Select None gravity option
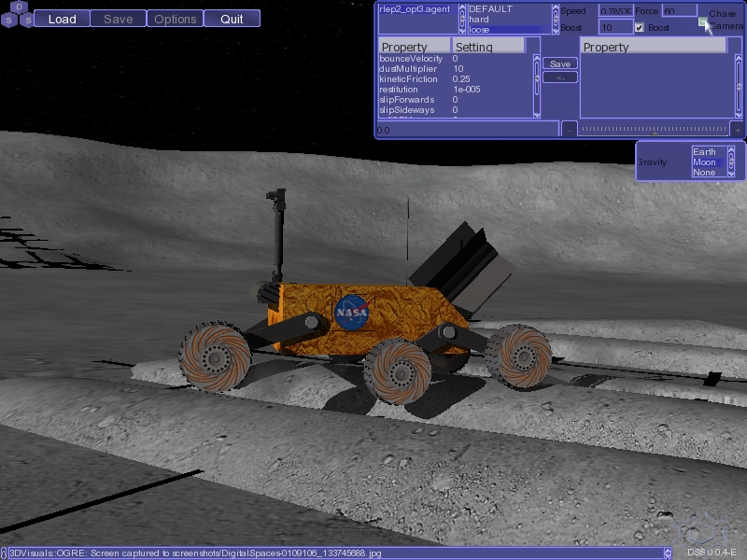Viewport: 747px width, 560px height. (709, 173)
